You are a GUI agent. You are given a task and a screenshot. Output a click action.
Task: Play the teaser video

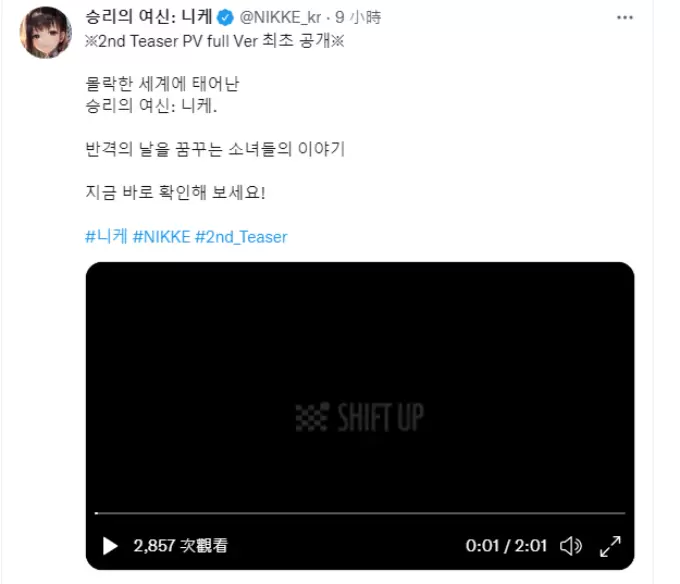point(110,546)
